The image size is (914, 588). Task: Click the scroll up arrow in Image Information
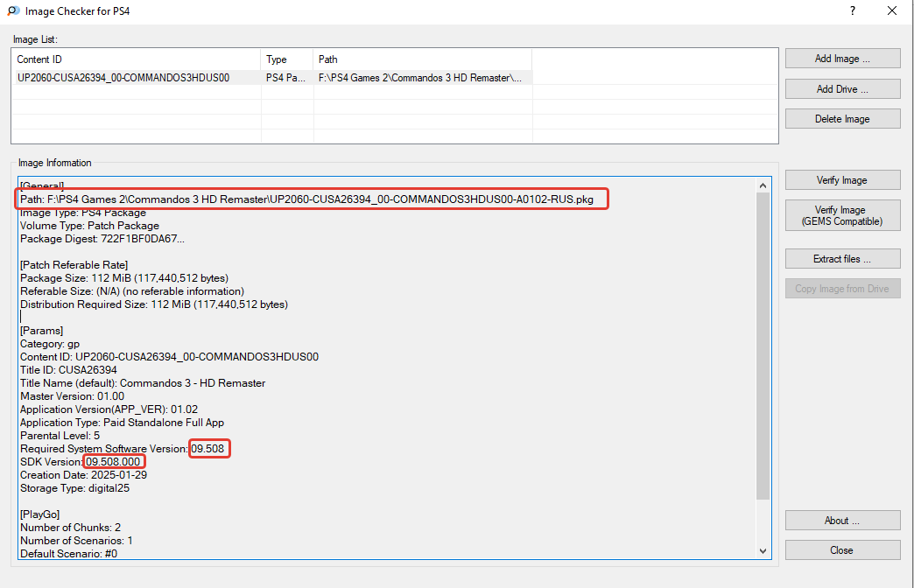[x=763, y=185]
